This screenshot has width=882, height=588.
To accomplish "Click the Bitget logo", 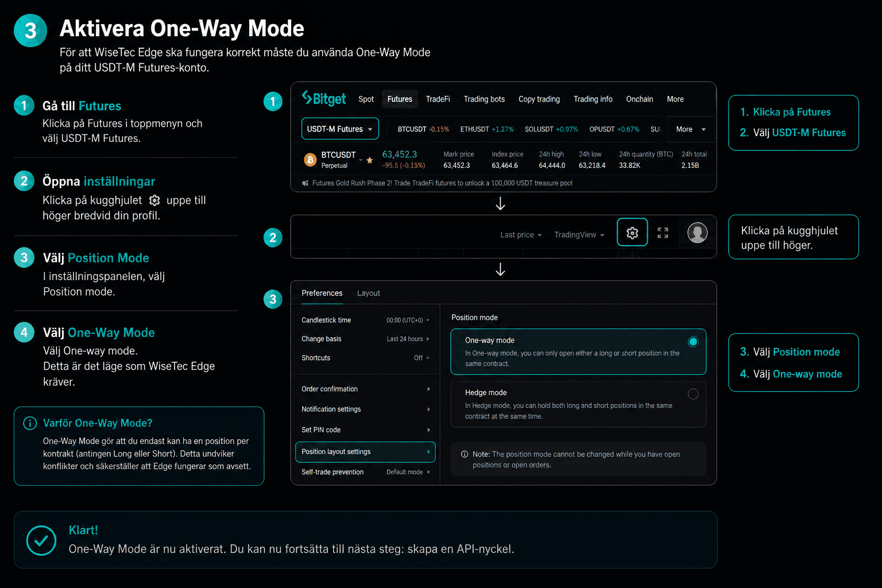I will pyautogui.click(x=324, y=99).
